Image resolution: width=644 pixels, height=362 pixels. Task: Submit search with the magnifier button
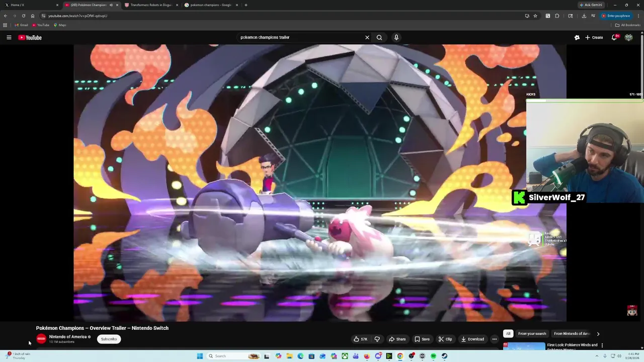coord(379,37)
